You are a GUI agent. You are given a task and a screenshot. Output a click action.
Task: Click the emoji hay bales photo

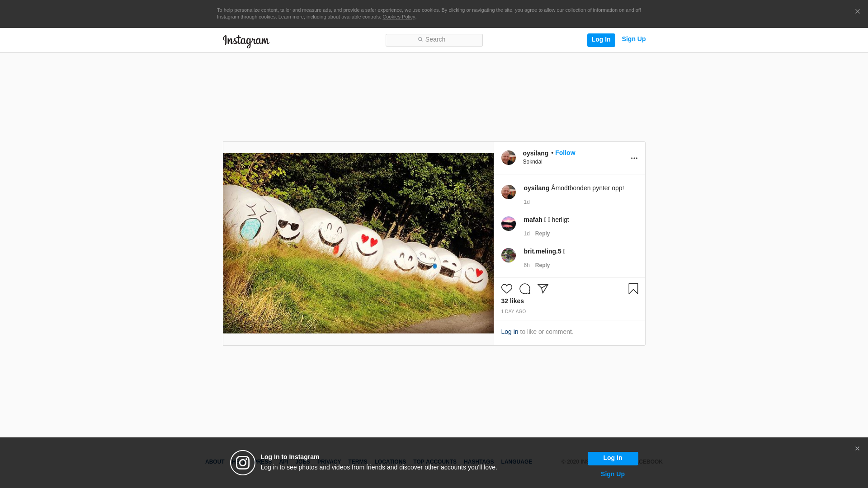coord(359,243)
